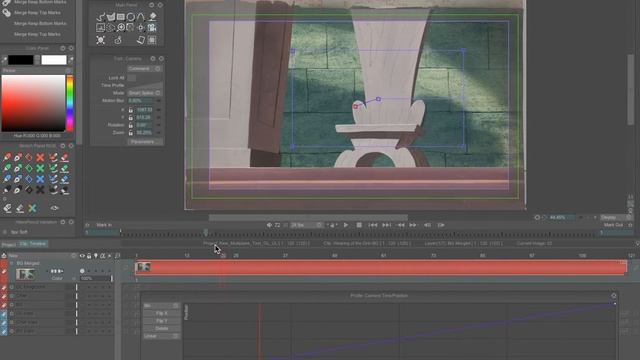Select the black foreground color swatch
The height and width of the screenshot is (360, 640).
coord(20,60)
